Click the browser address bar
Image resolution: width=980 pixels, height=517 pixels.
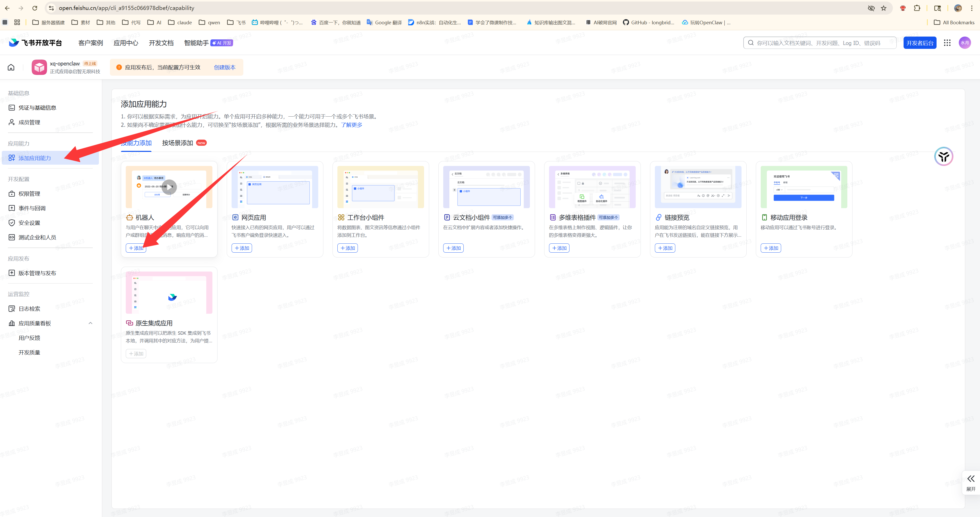457,8
